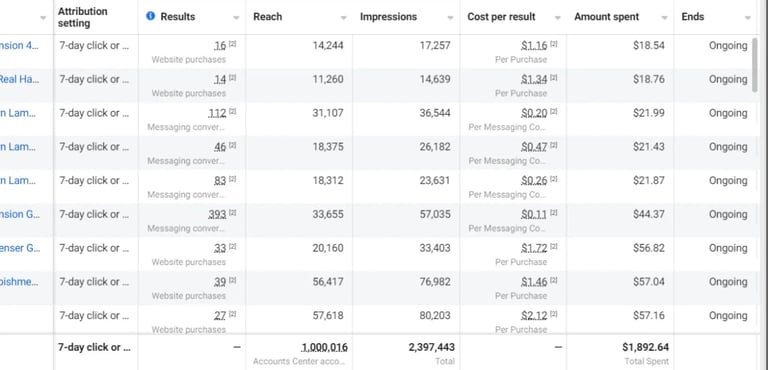Open the Results column dropdown arrow
The height and width of the screenshot is (370, 768).
click(x=237, y=18)
